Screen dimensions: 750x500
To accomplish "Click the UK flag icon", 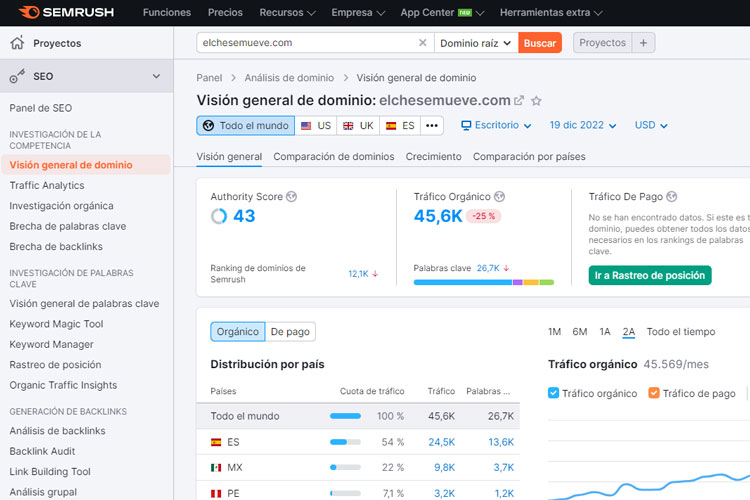I will click(348, 126).
